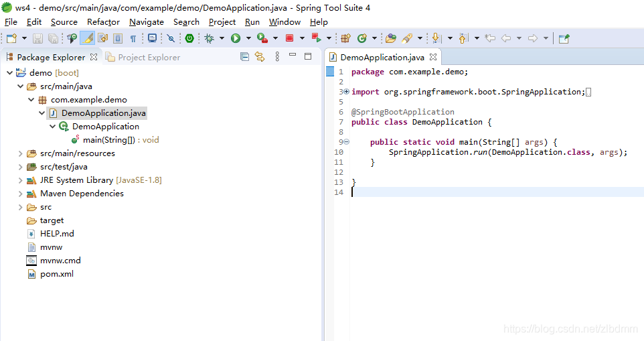
Task: Expand the src/main/resources folder
Action: 20,153
